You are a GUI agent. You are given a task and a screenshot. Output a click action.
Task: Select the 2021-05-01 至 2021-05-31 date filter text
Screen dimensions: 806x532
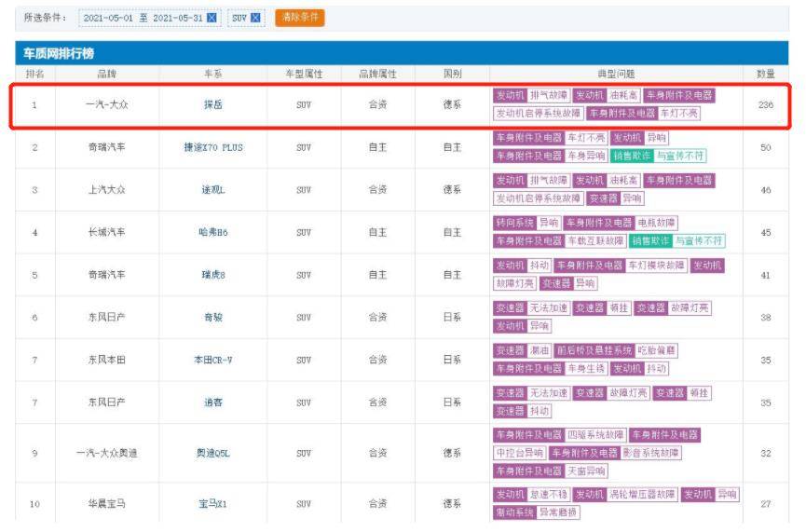[x=142, y=18]
